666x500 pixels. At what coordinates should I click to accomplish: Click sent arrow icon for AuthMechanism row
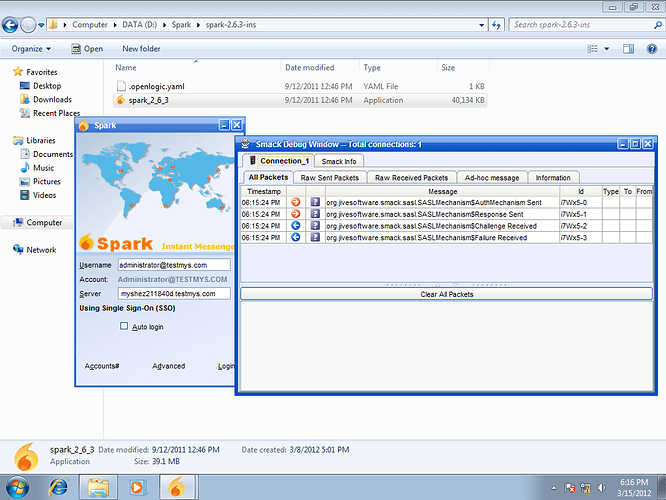pyautogui.click(x=296, y=202)
